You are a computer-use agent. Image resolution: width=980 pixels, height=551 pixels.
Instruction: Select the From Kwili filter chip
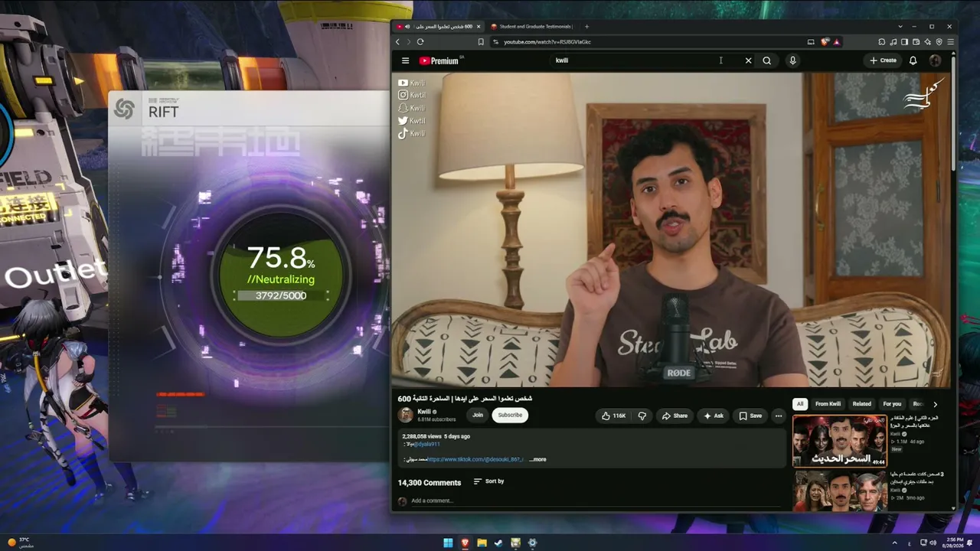click(828, 404)
